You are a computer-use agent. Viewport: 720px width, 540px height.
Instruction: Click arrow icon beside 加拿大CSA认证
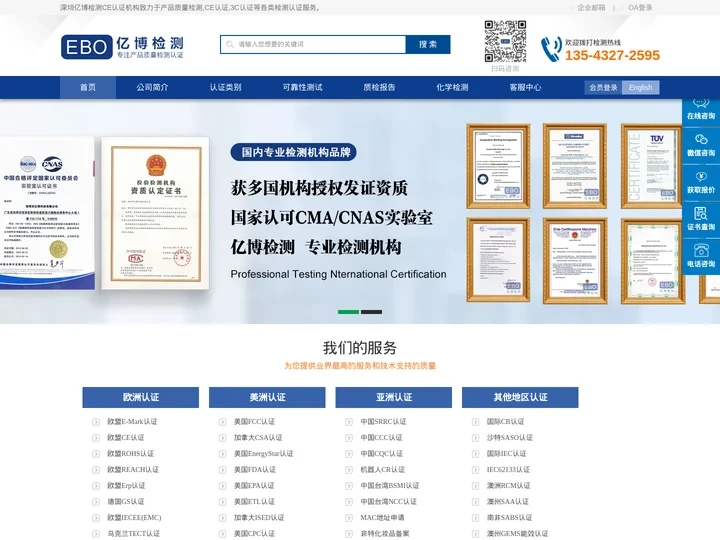pos(222,438)
